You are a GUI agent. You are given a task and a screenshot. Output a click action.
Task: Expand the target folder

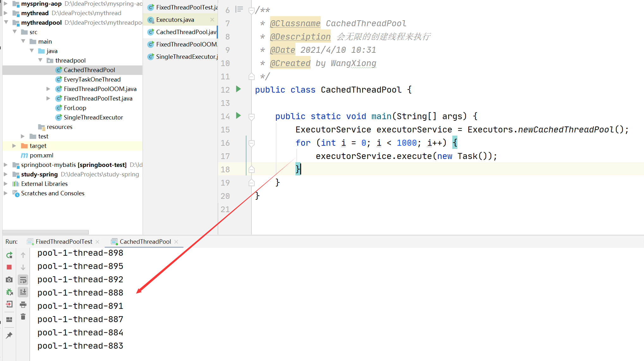click(14, 146)
